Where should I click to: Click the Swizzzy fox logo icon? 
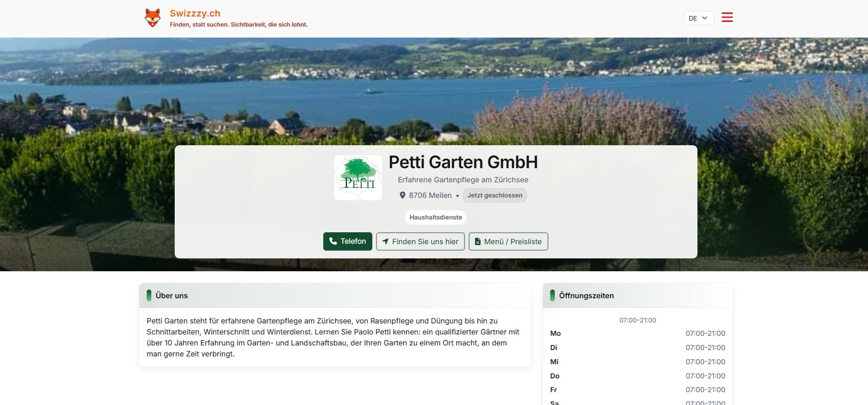coord(153,18)
